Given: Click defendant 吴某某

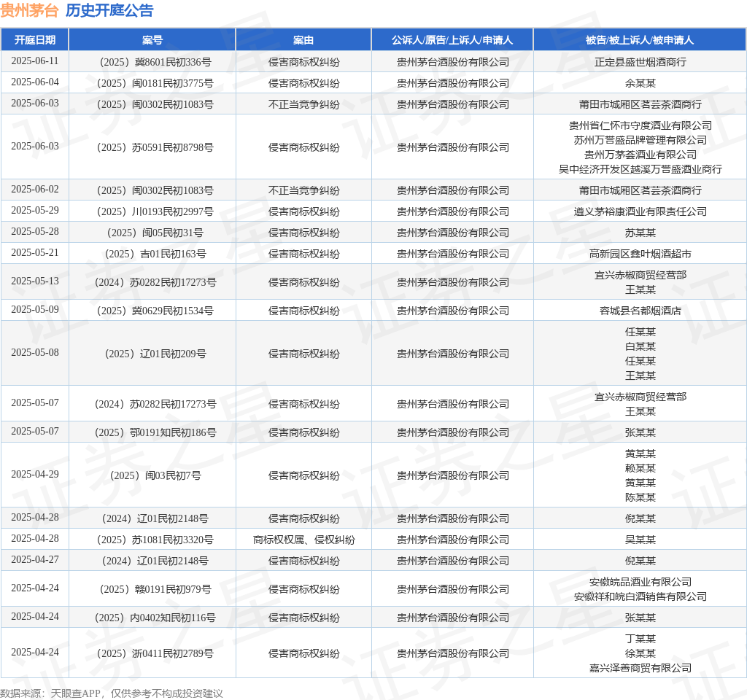Looking at the screenshot, I should click(640, 540).
